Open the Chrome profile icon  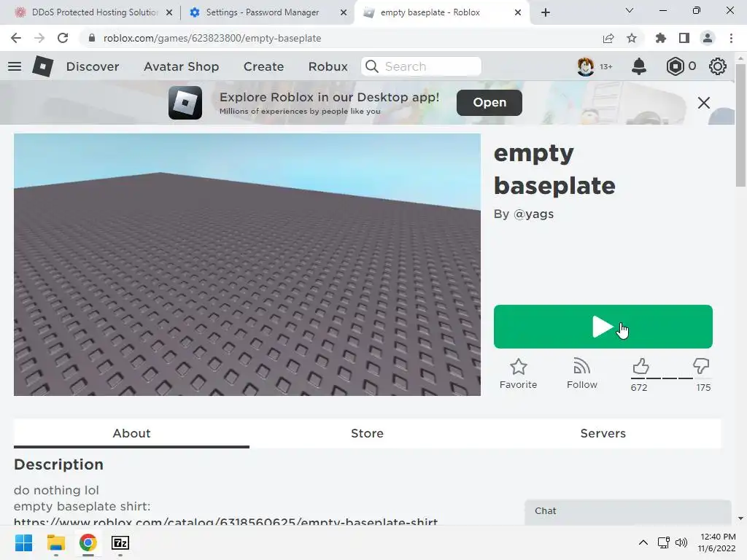(708, 38)
